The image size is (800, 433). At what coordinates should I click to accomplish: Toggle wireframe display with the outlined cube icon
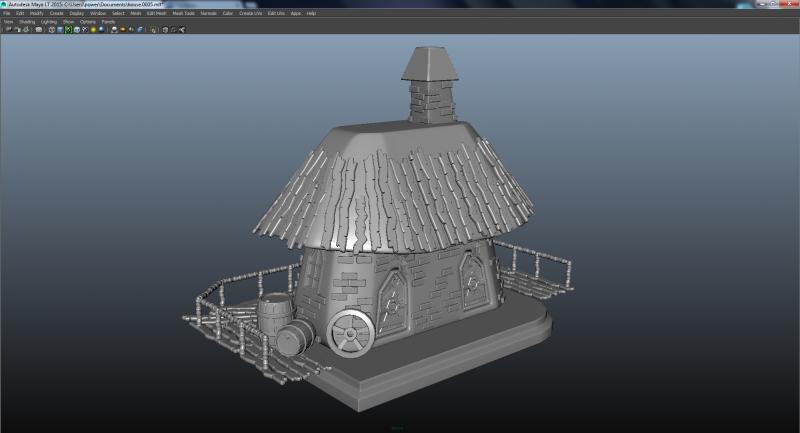click(52, 30)
